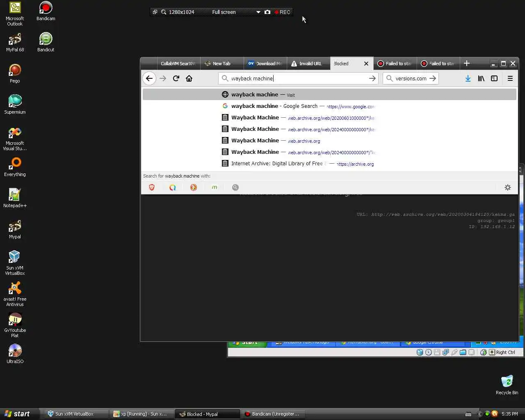Select 'wayback machine — Visit' suggestion
The height and width of the screenshot is (420, 525).
pyautogui.click(x=329, y=95)
